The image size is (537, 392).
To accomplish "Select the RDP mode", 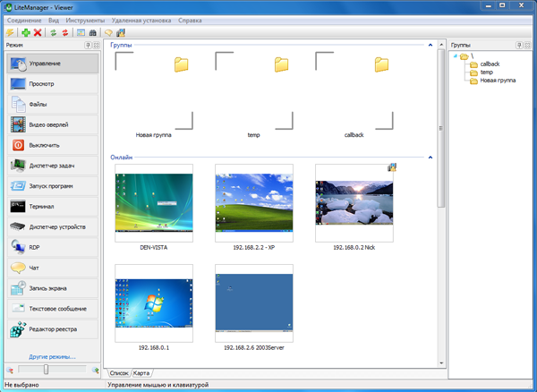I will (x=53, y=247).
